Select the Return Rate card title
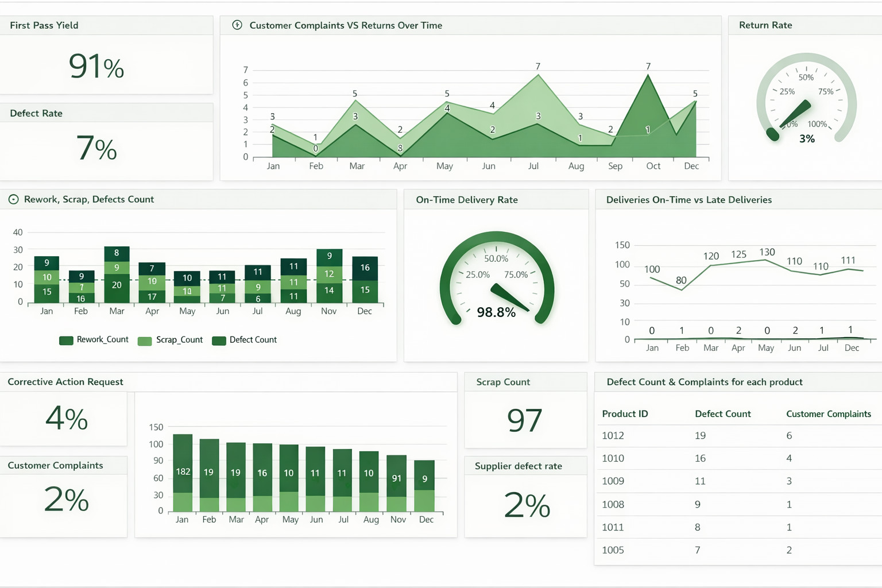 click(x=765, y=25)
